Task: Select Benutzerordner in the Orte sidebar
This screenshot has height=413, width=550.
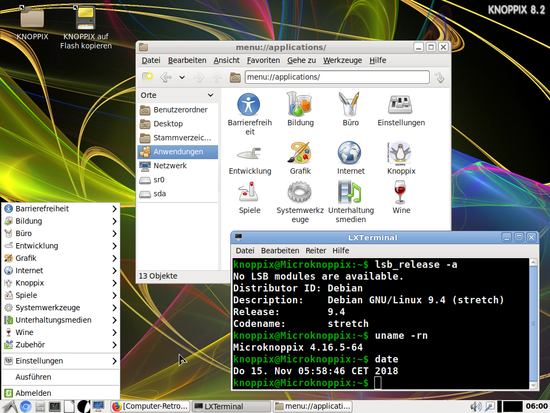Action: click(177, 110)
